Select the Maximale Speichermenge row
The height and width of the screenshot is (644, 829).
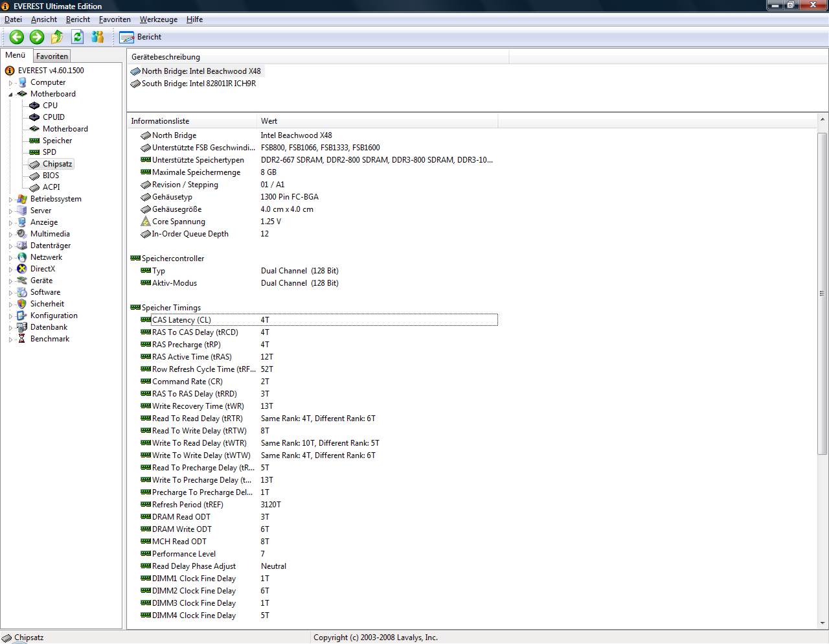(319, 172)
